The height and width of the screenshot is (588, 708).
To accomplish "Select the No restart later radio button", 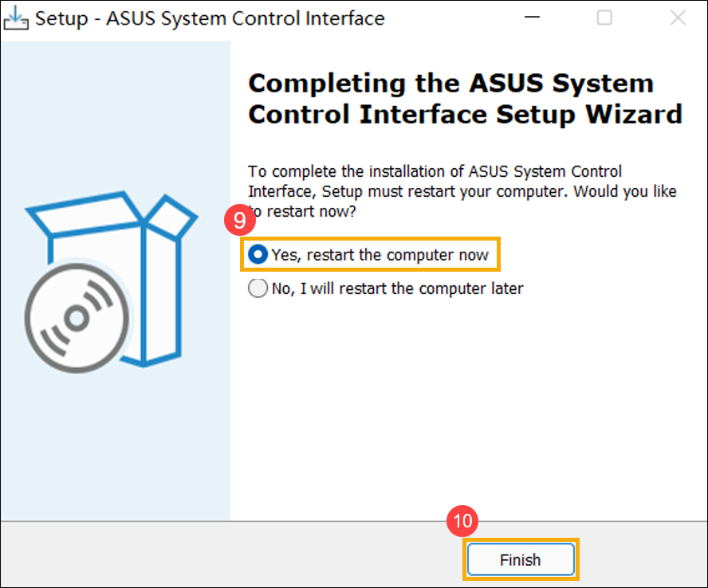I will [x=258, y=289].
